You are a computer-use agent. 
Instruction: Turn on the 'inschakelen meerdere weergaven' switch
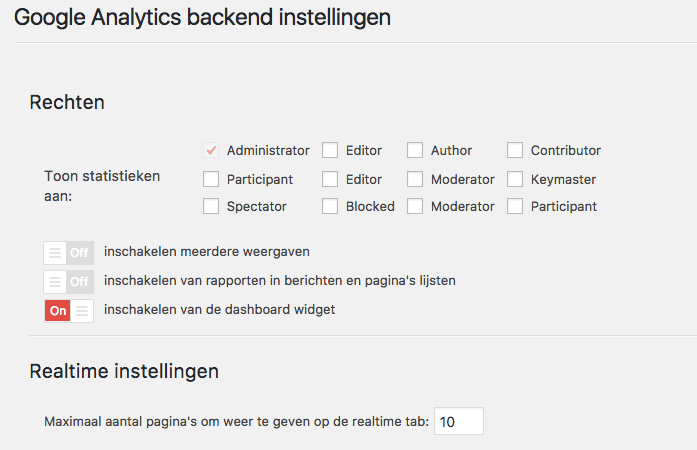point(68,252)
